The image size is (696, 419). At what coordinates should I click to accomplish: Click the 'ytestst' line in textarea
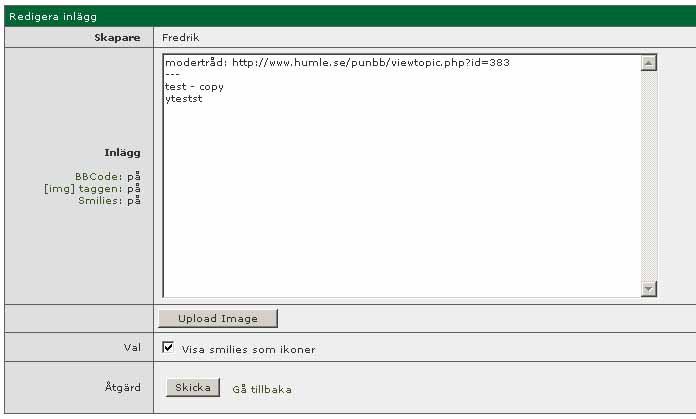click(183, 99)
